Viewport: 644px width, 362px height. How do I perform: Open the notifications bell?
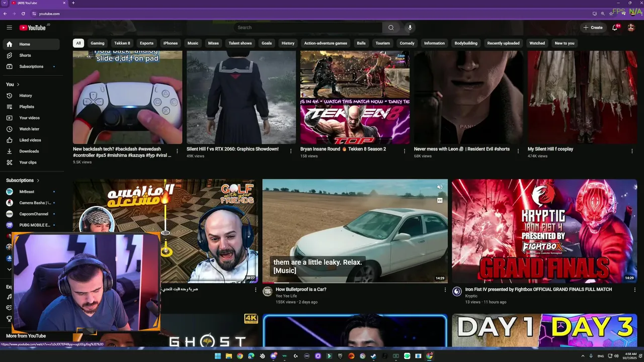click(x=615, y=28)
